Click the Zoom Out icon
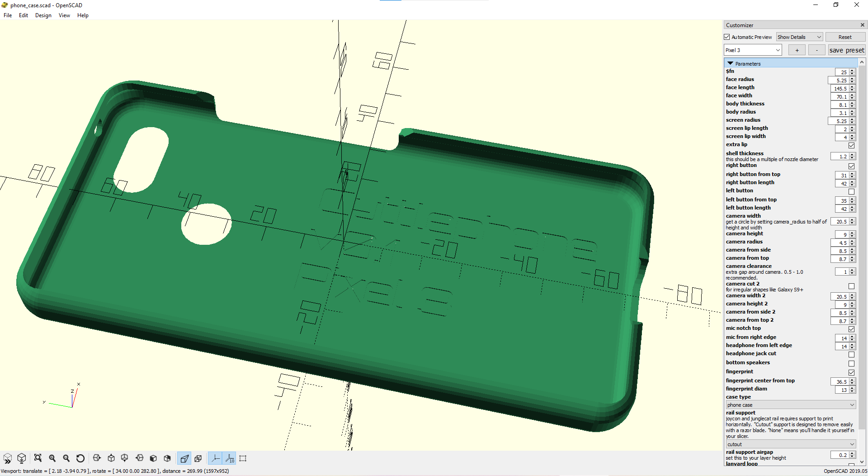The height and width of the screenshot is (476, 868). tap(66, 458)
